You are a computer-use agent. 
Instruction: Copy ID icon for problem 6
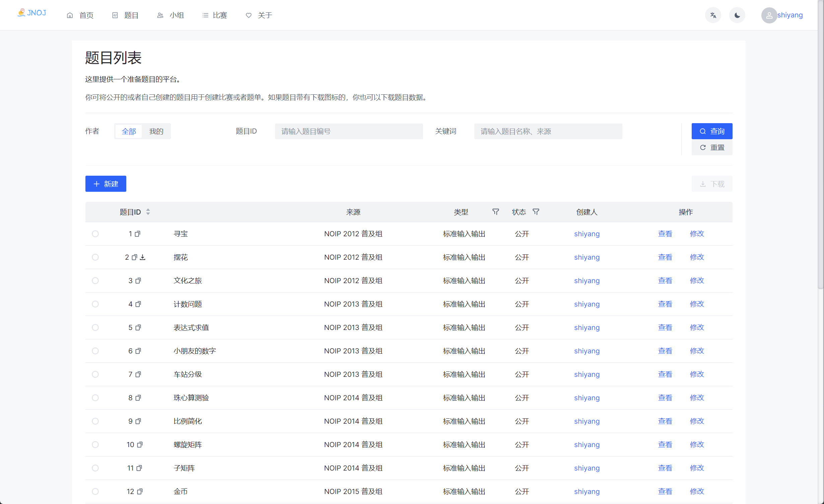coord(138,351)
